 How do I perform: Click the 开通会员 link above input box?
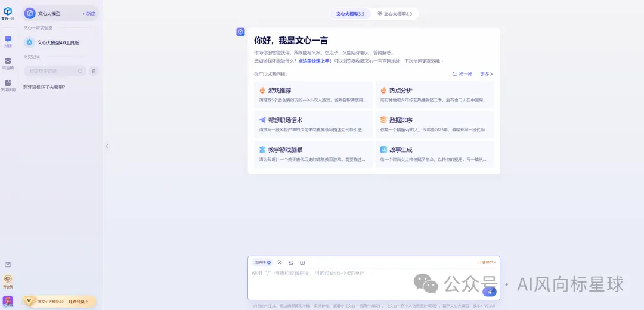coord(485,262)
